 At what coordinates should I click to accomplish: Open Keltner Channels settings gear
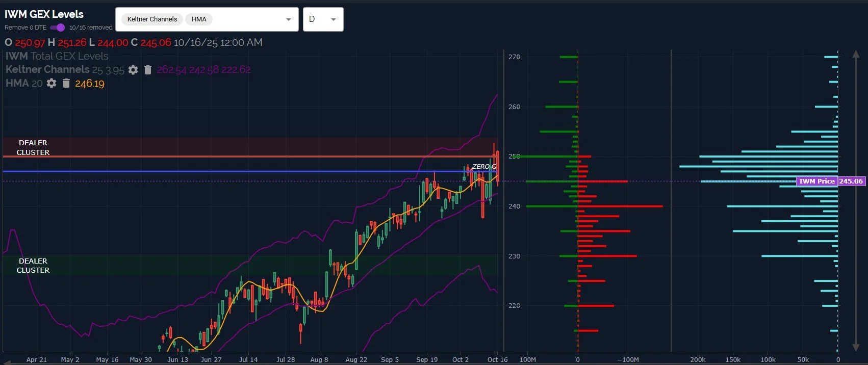click(x=133, y=70)
